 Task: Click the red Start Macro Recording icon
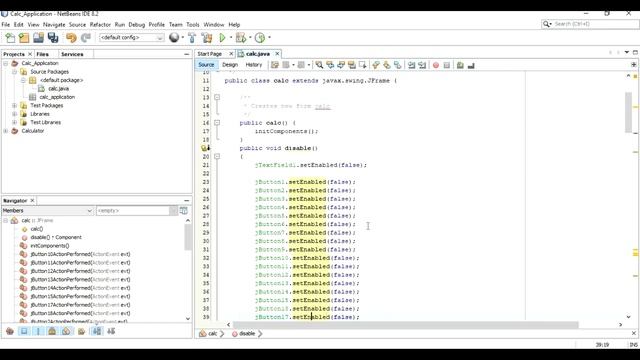436,65
